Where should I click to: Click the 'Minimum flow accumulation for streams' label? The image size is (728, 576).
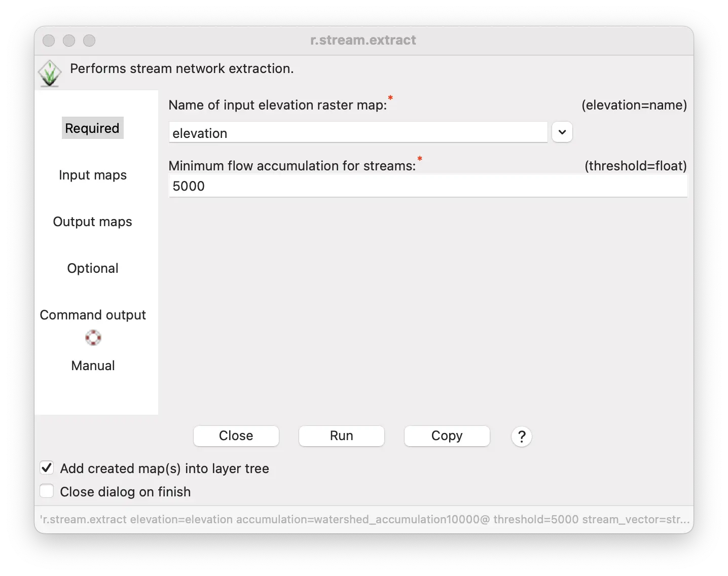click(293, 166)
